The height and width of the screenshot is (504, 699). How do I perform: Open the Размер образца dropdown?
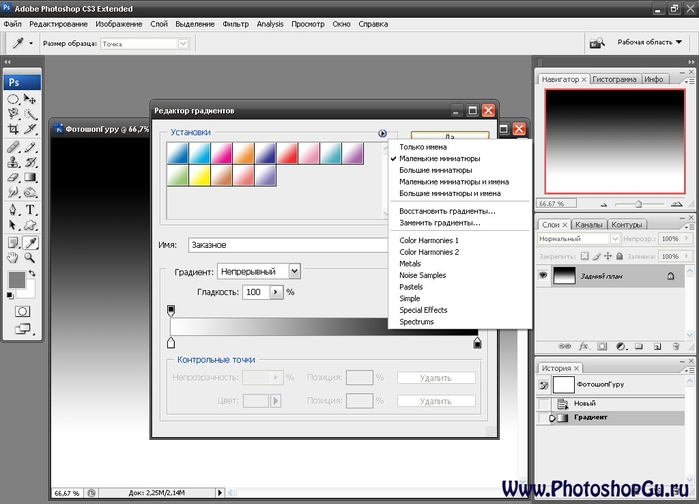[x=183, y=44]
